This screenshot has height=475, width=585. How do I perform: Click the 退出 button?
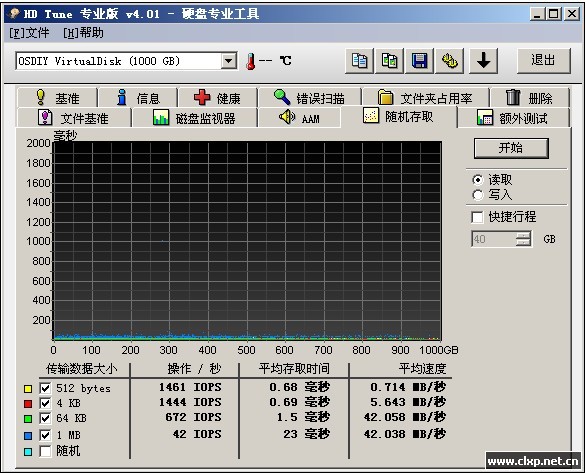coord(544,60)
